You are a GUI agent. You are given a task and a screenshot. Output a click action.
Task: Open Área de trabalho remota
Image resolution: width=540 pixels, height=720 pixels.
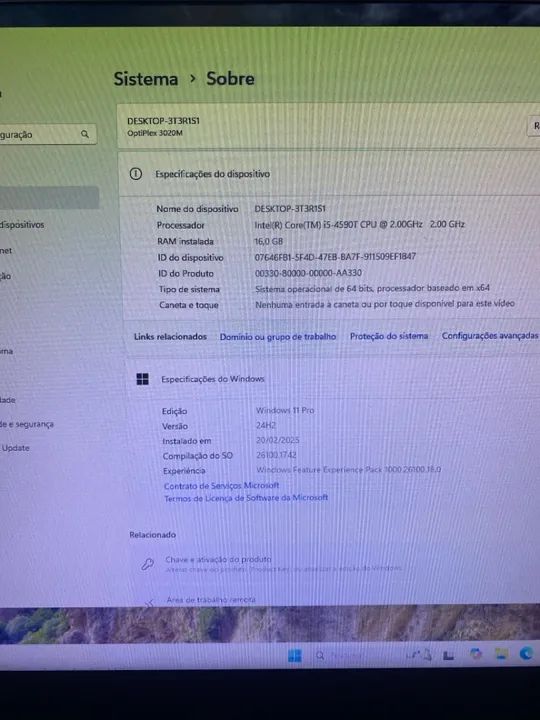pos(211,600)
